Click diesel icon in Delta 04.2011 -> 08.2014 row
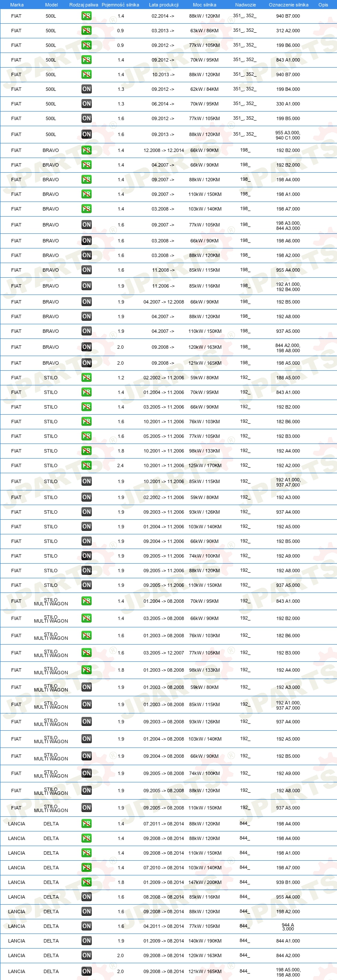Screen dimensions: 337x980 87,926
